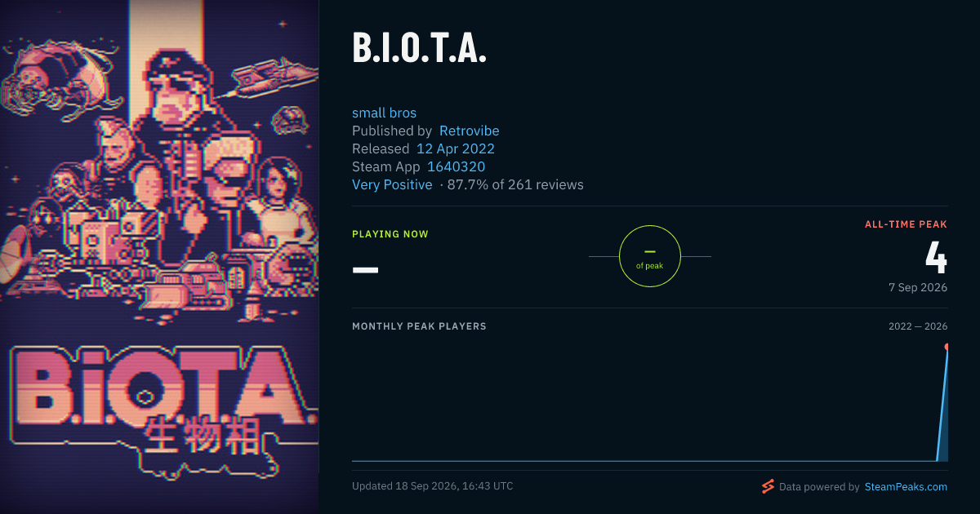Click the Updated 18 Sep 2026 timestamp
The height and width of the screenshot is (514, 980).
point(433,486)
